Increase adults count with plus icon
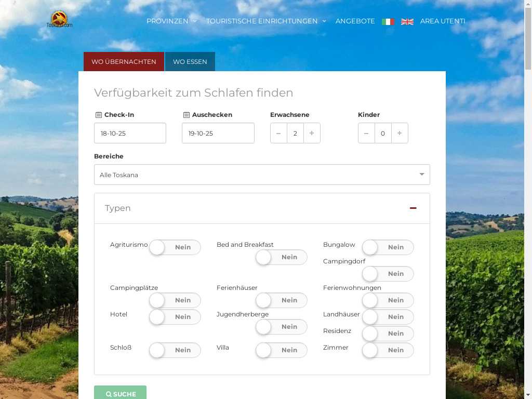The width and height of the screenshot is (532, 399). pos(312,133)
